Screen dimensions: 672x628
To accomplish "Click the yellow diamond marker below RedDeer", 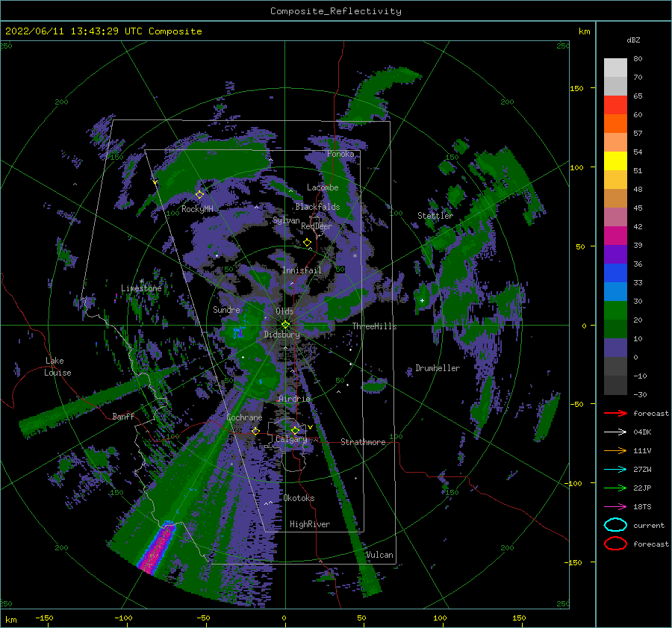I will pos(308,243).
